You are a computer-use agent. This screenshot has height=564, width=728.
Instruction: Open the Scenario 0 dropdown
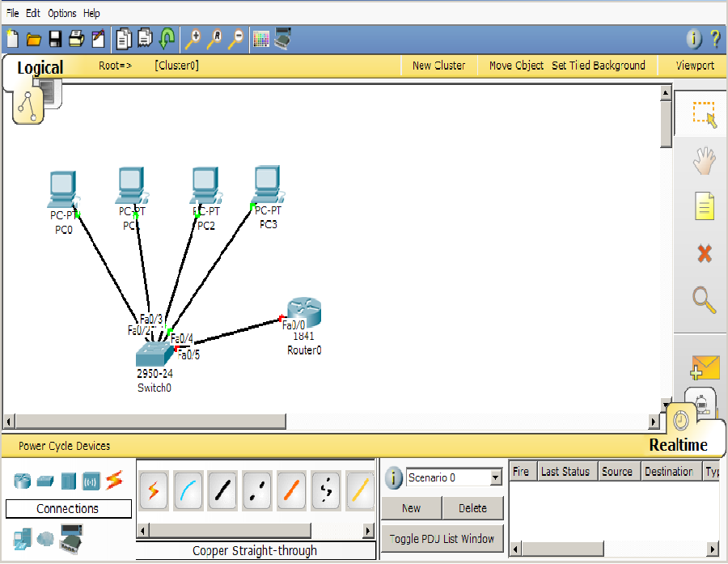click(x=496, y=478)
